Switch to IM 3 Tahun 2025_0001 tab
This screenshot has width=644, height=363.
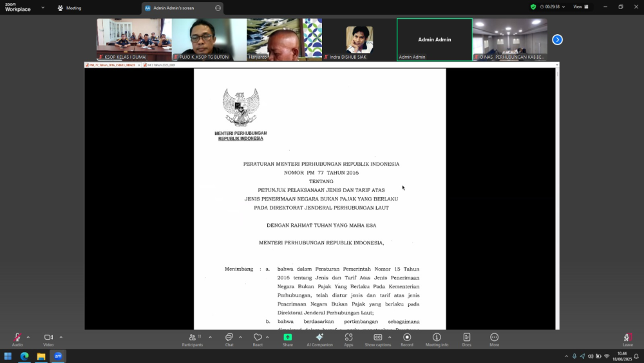pyautogui.click(x=160, y=65)
